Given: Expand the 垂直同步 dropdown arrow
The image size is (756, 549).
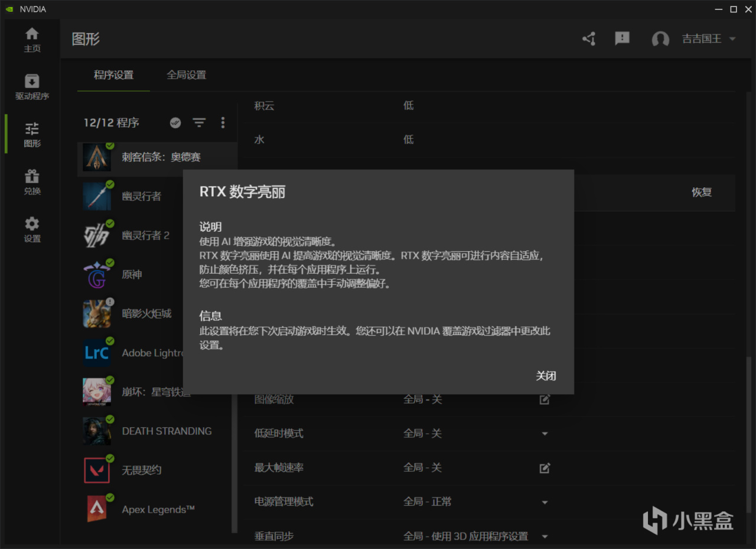Looking at the screenshot, I should (x=545, y=537).
